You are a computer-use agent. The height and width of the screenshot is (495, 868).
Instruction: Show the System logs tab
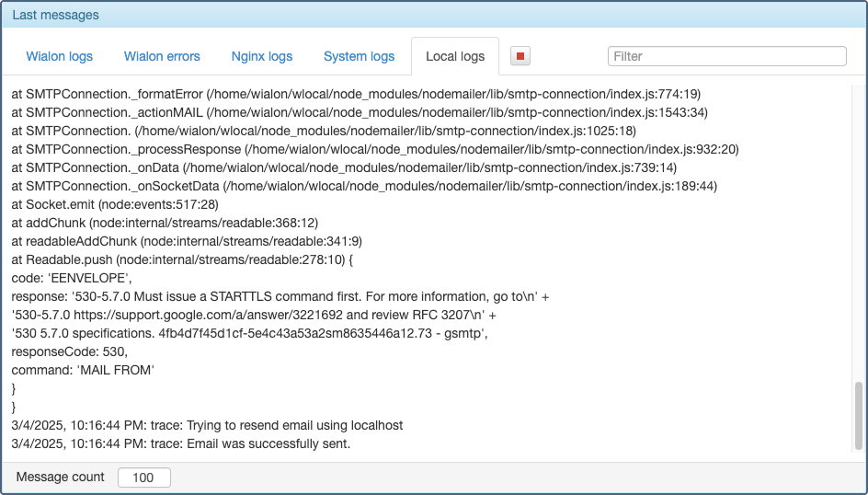(x=359, y=56)
